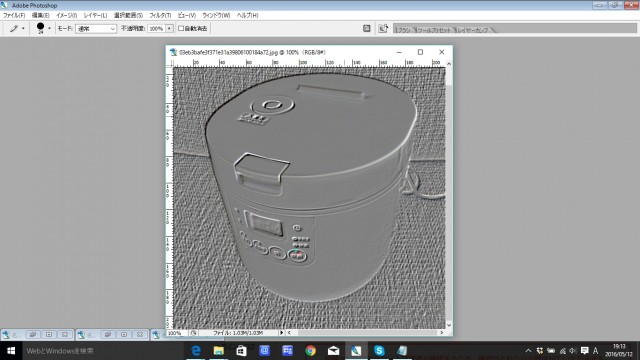
Task: Open the opacity slider arrow button
Action: tap(169, 29)
